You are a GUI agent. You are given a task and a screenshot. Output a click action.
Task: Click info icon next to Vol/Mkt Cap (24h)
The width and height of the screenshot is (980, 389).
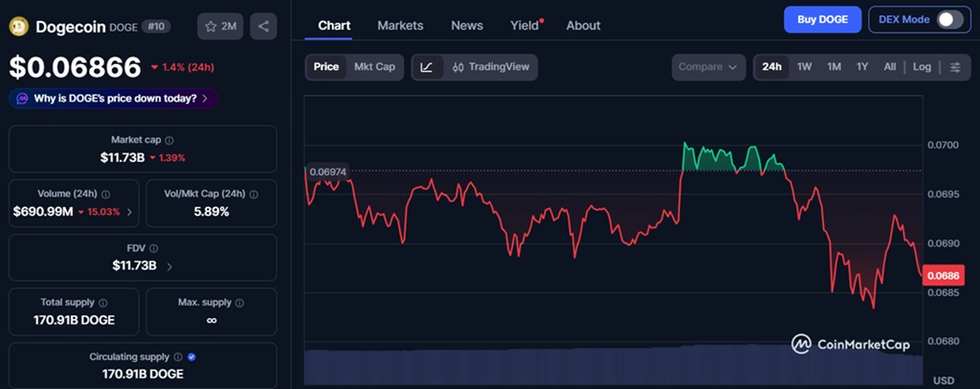[254, 194]
